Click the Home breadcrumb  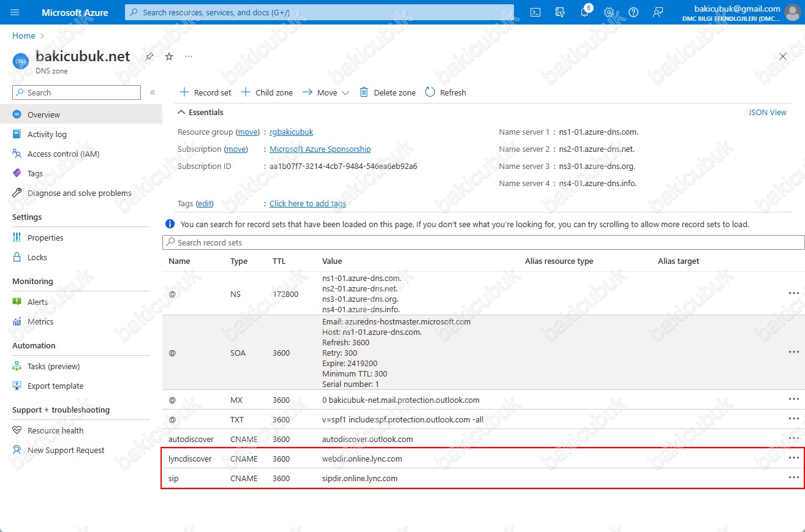click(x=24, y=36)
